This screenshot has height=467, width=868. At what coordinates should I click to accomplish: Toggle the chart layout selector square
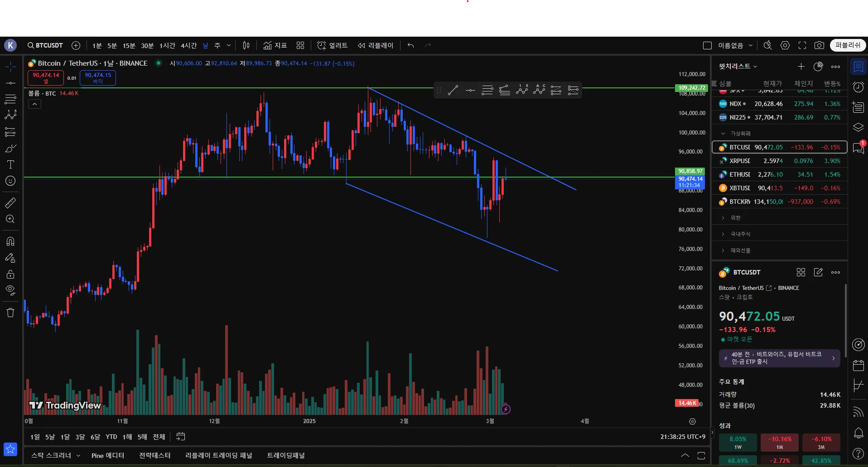coord(707,45)
